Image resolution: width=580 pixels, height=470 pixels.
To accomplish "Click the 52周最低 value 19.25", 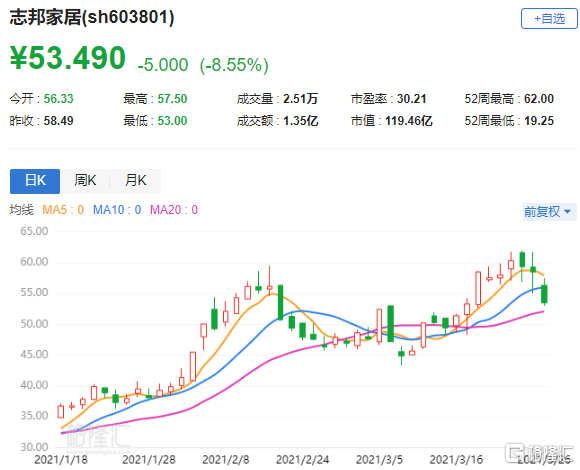I will [x=539, y=121].
